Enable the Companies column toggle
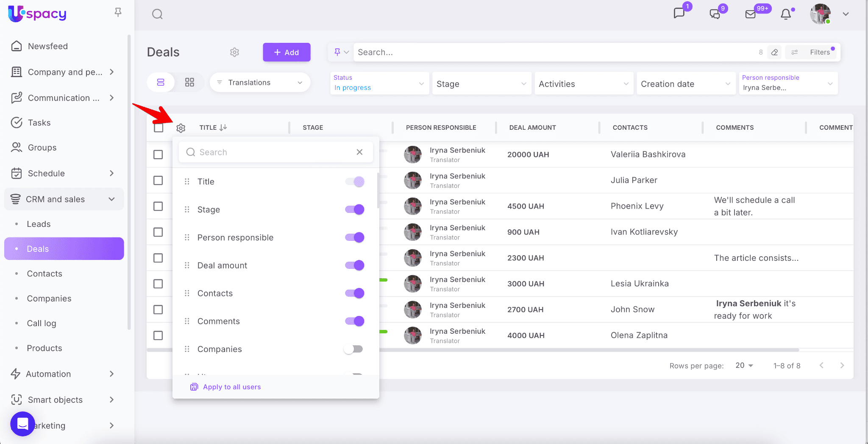This screenshot has height=444, width=868. click(354, 349)
